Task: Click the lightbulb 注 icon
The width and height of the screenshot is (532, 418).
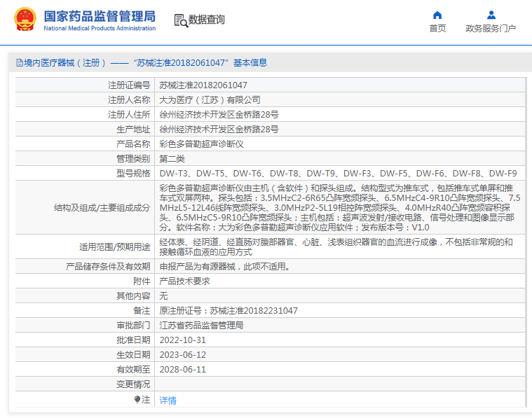Action: [x=137, y=400]
